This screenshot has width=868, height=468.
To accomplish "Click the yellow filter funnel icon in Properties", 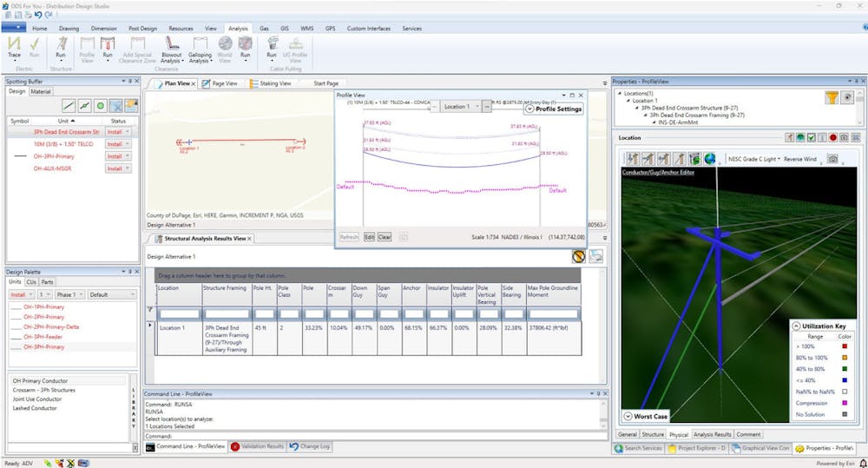I will point(832,98).
